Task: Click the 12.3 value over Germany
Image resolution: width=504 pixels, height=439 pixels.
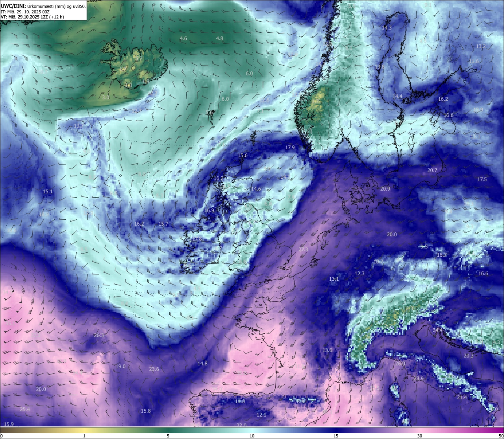Action: 359,273
